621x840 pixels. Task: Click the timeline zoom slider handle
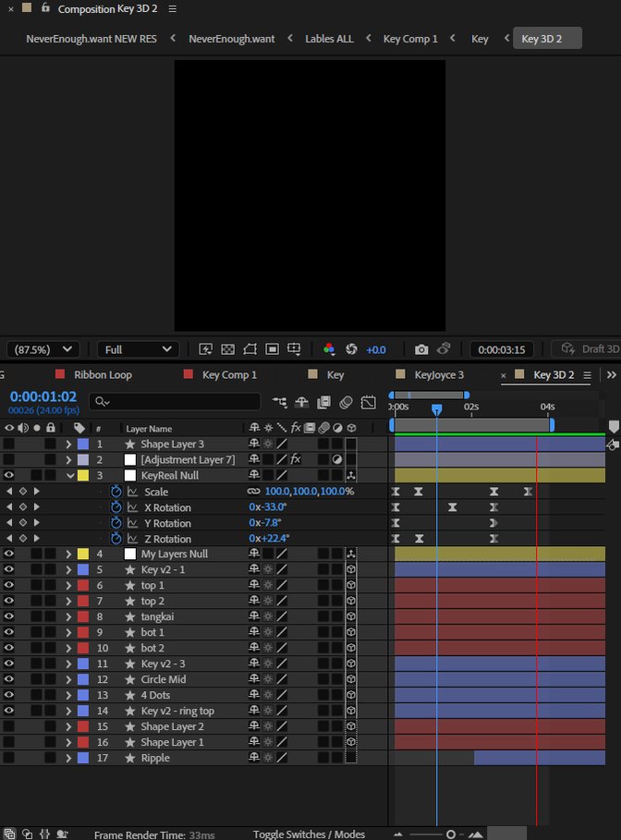click(x=451, y=834)
